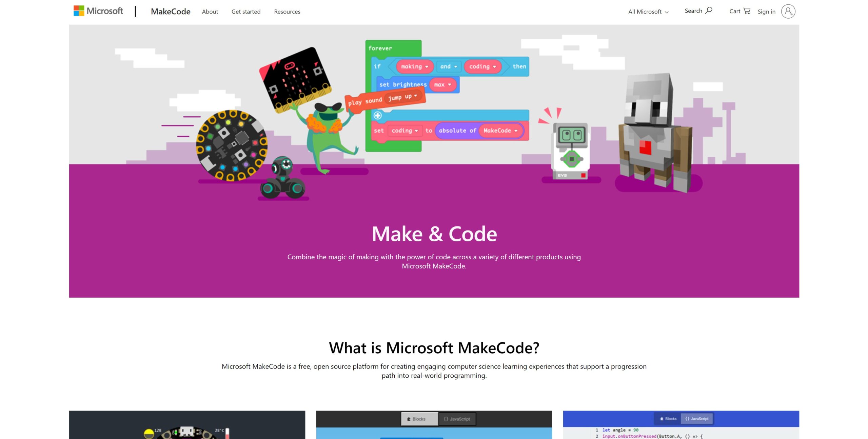868x439 pixels.
Task: Open the Get started menu item
Action: click(245, 11)
